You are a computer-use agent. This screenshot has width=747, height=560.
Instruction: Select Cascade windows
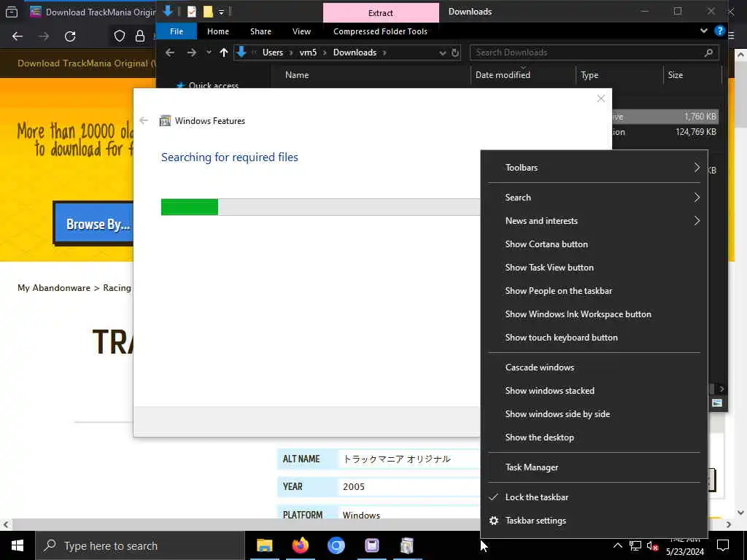594,367
